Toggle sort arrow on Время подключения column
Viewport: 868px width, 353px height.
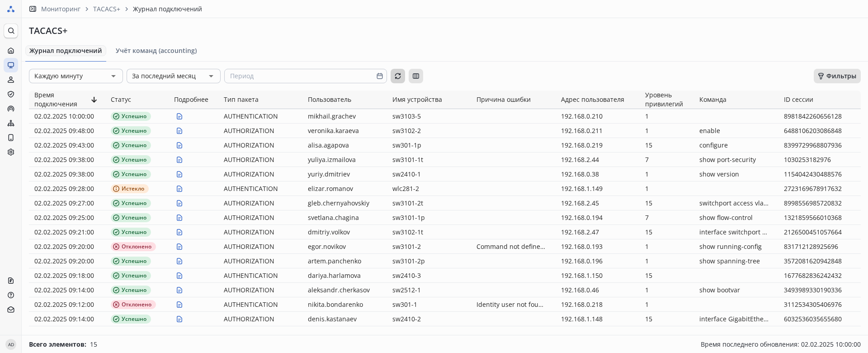[x=94, y=100]
